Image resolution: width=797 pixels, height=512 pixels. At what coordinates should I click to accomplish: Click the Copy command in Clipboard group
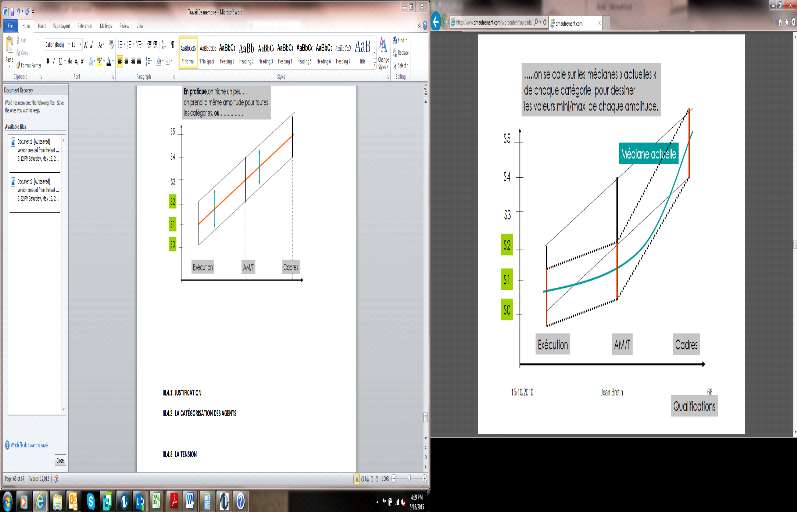tap(22, 53)
